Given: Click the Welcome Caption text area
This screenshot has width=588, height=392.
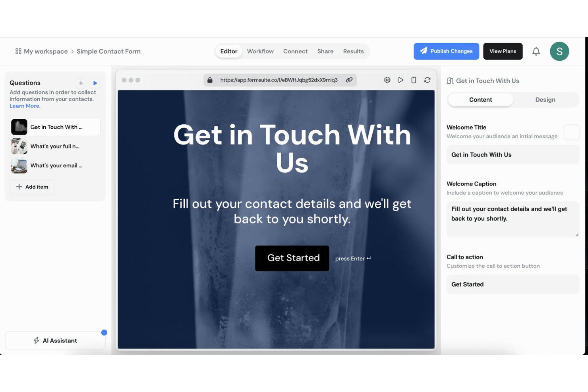Looking at the screenshot, I should point(513,219).
